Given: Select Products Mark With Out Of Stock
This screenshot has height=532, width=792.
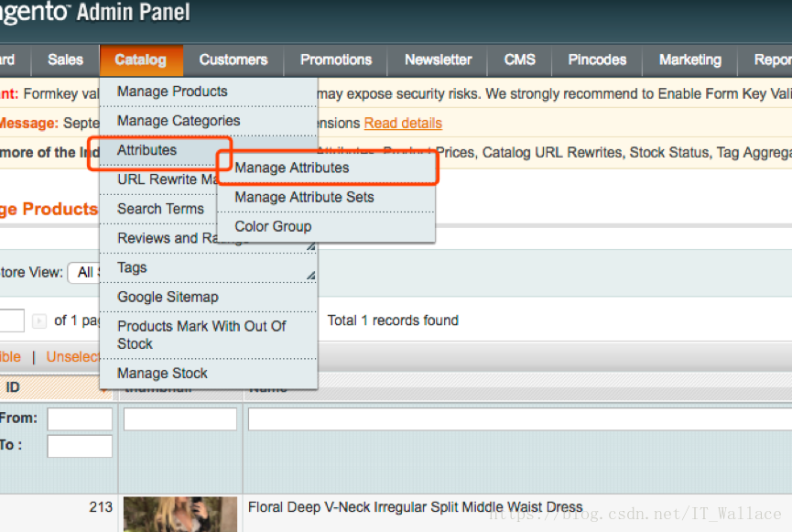Looking at the screenshot, I should tap(209, 335).
